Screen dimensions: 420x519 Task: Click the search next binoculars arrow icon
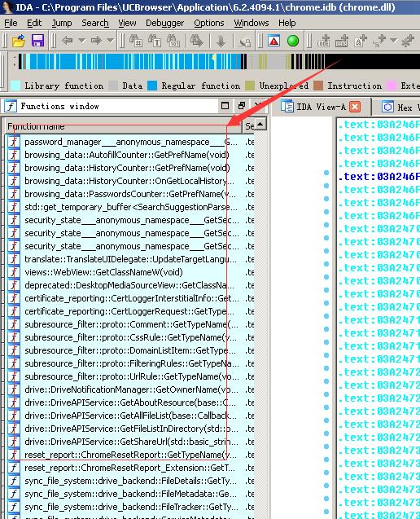click(196, 41)
